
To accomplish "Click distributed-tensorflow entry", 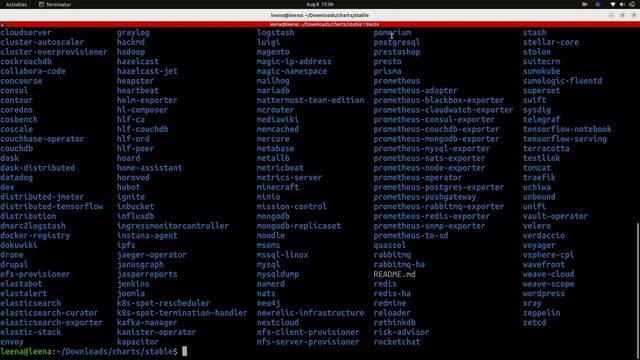I will (51, 207).
